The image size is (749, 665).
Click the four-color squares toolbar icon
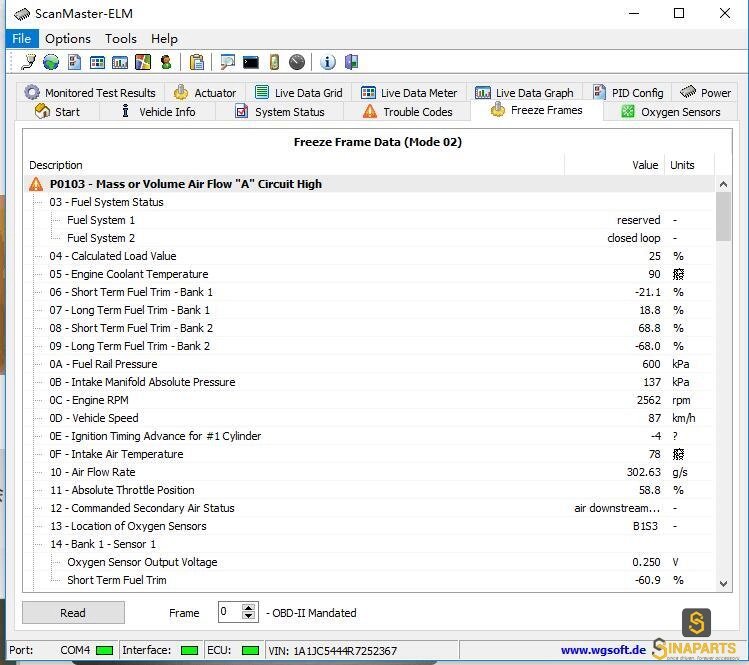143,62
